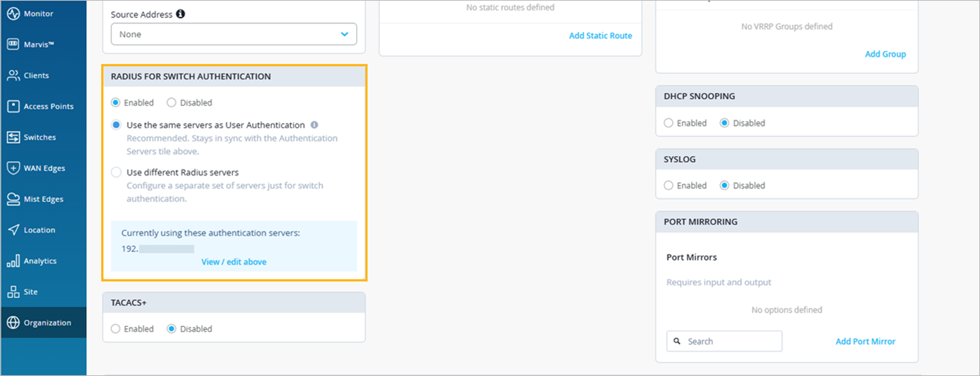Click the Mist Edges label in sidebar
Screen dimensions: 980x376
coord(44,200)
